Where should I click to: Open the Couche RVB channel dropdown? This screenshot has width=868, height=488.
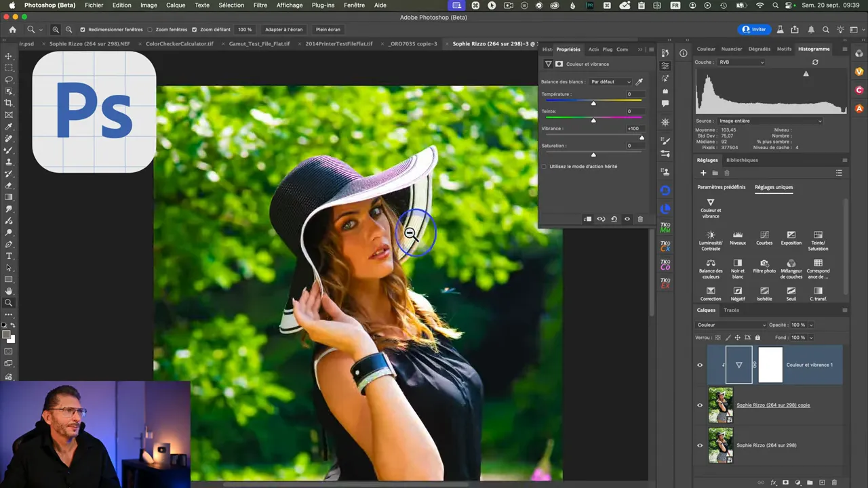click(741, 62)
